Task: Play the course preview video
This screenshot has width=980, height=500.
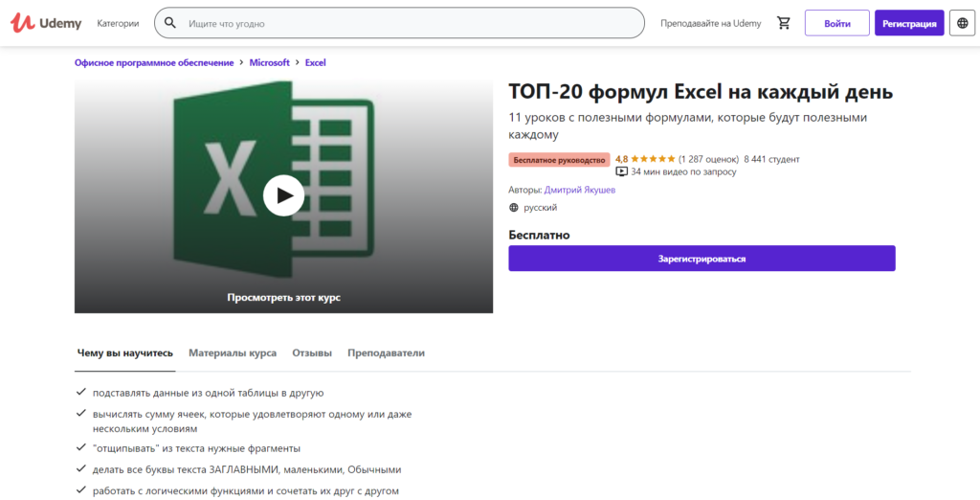Action: [x=283, y=195]
